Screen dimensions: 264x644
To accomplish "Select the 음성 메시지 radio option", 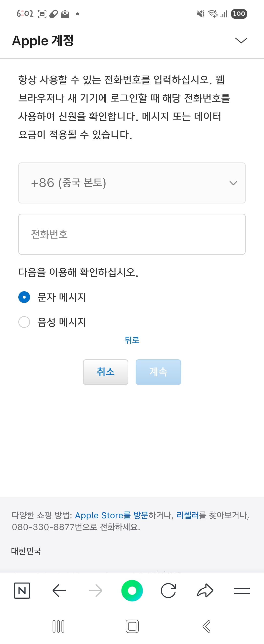I will coord(24,322).
